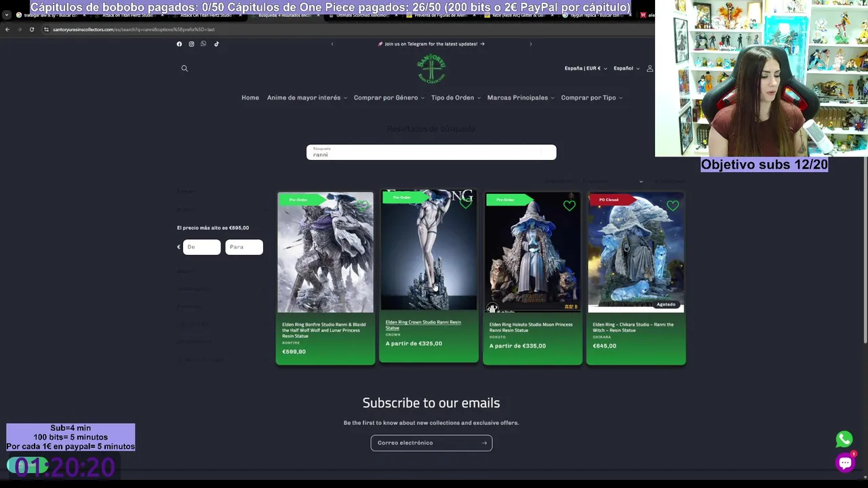Add Hokuto Moon Princess Ranni to wishlist
868x488 pixels.
[x=569, y=205]
